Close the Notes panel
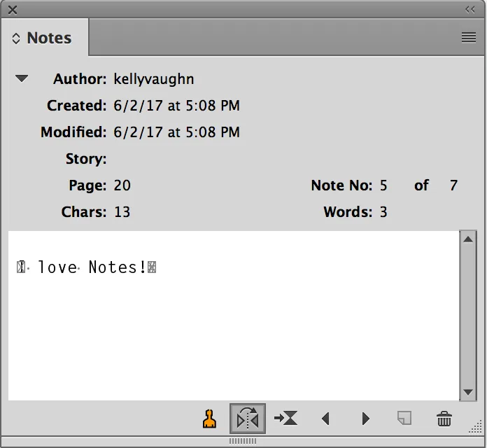Screen dimensions: 487x448 coord(13,10)
